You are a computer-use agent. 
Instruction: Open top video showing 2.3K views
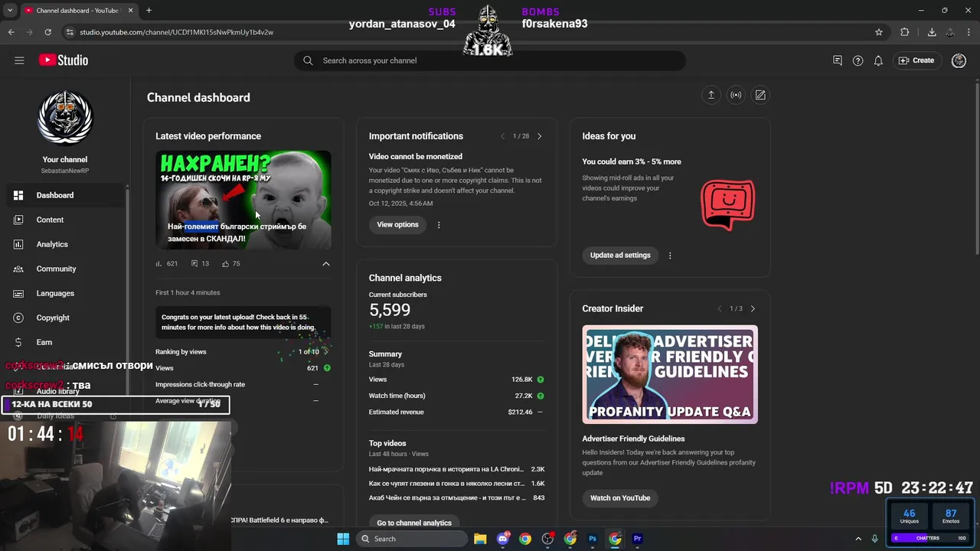tap(456, 469)
